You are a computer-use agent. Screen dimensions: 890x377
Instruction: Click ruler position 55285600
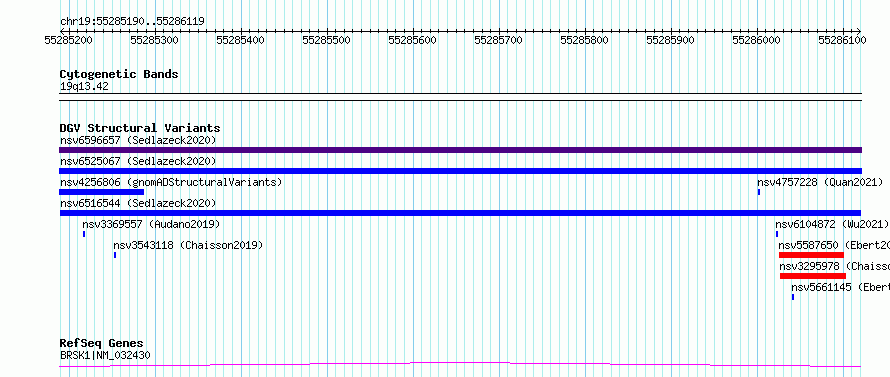[x=412, y=40]
